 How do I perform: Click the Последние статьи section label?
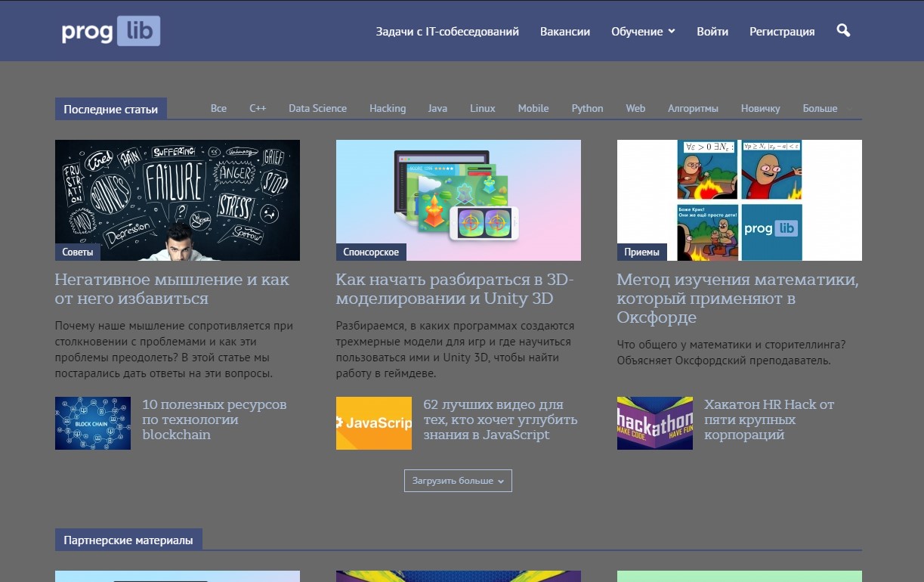coord(111,109)
